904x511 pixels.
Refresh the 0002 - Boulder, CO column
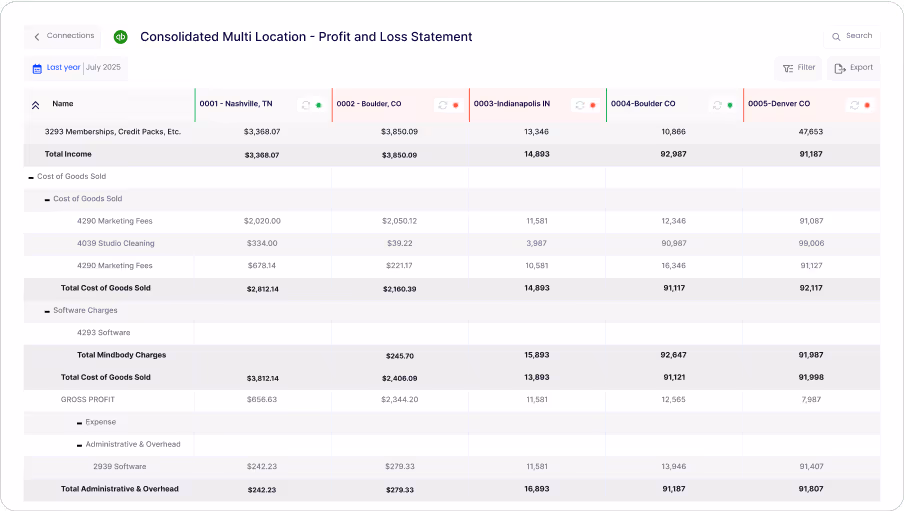click(442, 104)
